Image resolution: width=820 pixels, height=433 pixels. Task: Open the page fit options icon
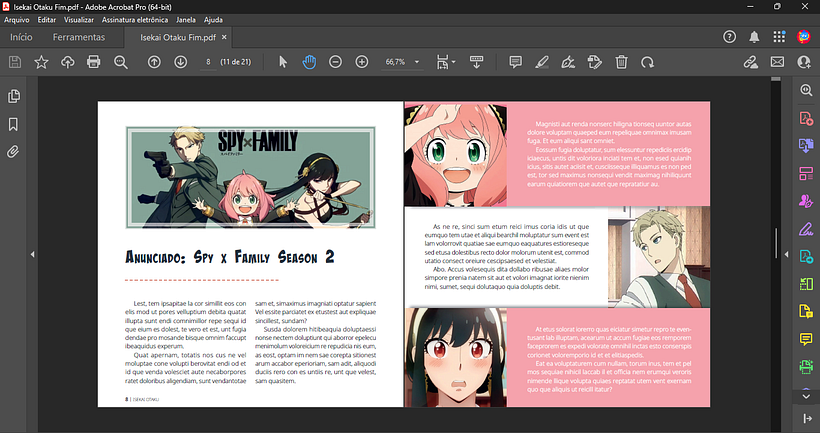click(x=445, y=62)
